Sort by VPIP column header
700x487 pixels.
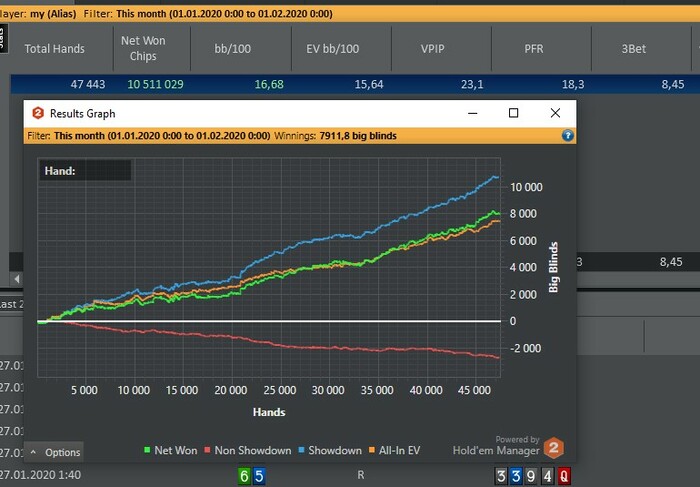tap(433, 49)
